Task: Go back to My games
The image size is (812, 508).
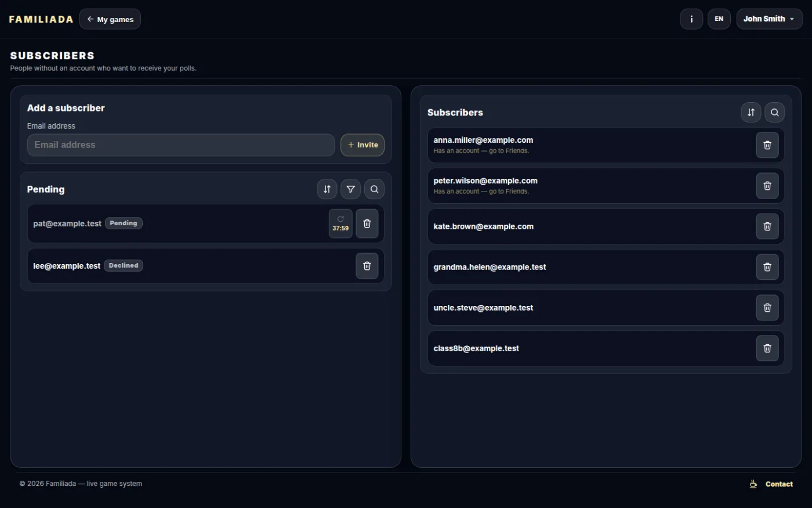Action: (x=110, y=19)
